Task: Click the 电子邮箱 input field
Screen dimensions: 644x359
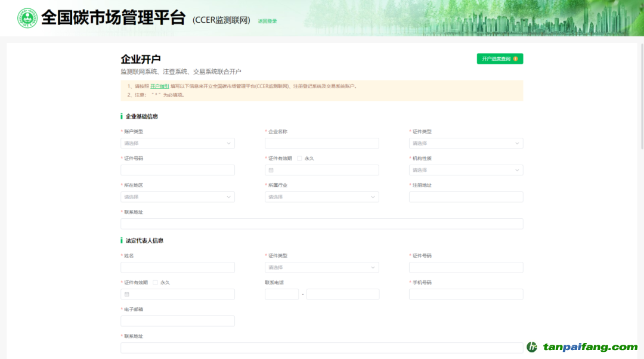Action: click(177, 321)
